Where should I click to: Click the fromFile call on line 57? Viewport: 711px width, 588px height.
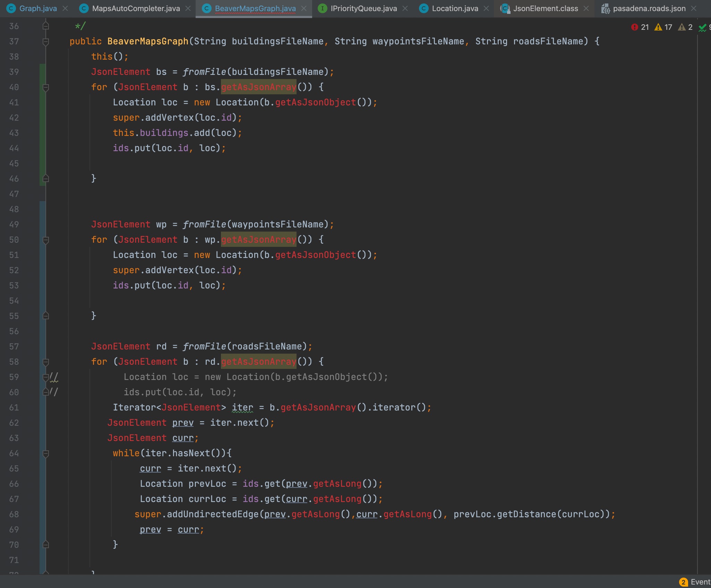coord(204,346)
